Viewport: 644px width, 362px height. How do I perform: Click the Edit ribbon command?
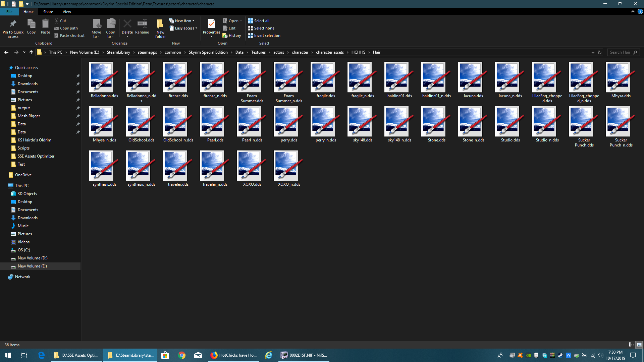(229, 28)
